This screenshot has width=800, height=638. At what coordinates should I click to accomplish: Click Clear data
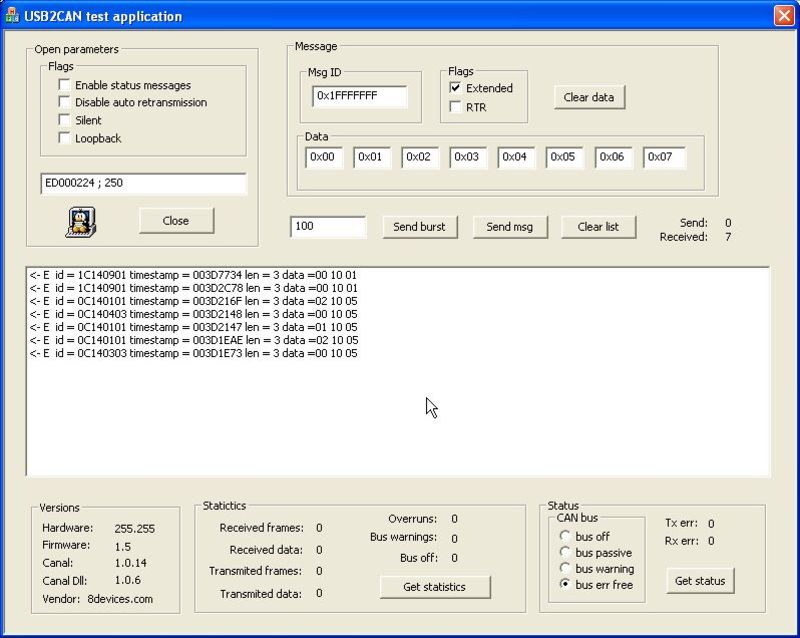(591, 97)
